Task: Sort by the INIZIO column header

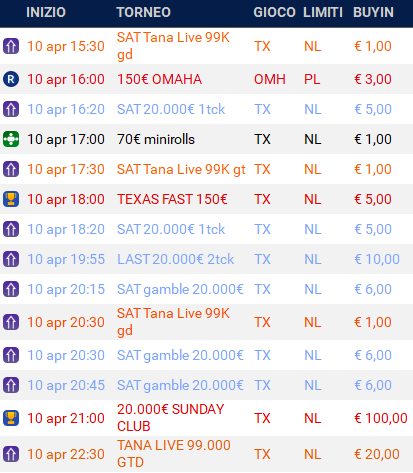Action: pyautogui.click(x=46, y=13)
